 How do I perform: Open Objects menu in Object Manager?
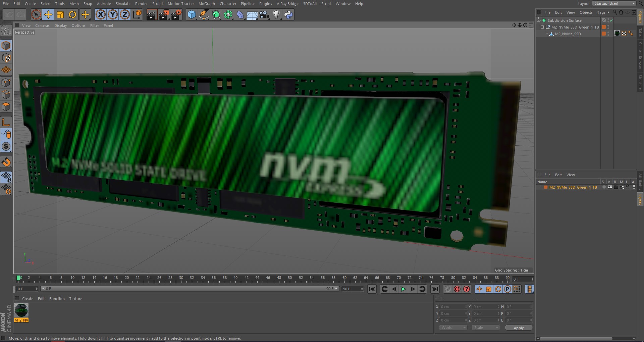586,12
